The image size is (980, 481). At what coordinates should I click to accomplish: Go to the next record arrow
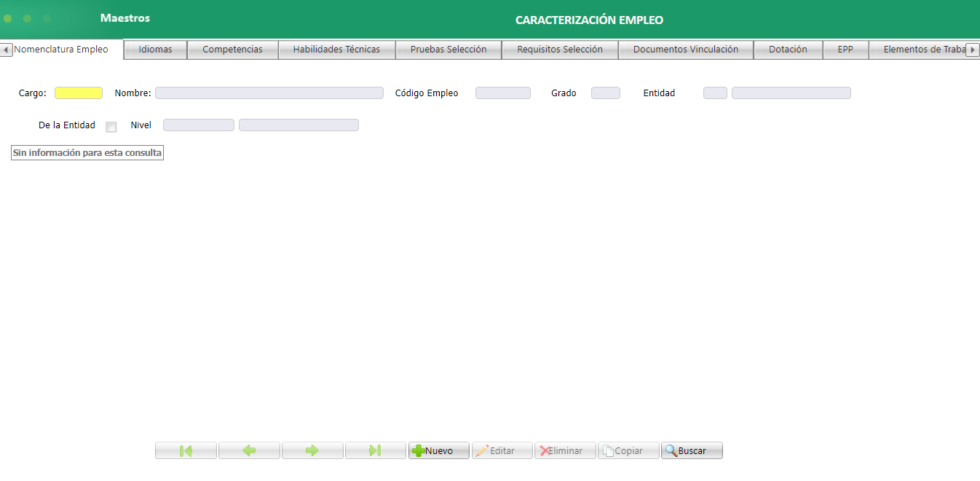(312, 450)
